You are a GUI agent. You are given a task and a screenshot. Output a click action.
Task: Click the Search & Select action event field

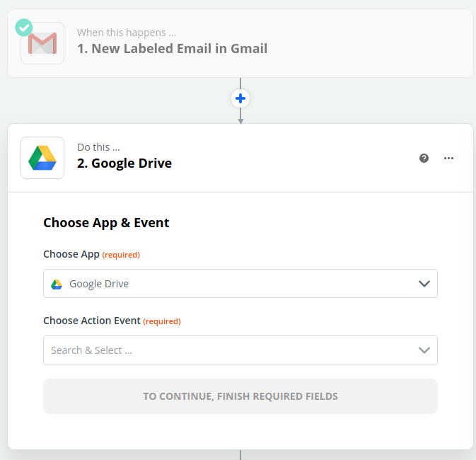pos(240,350)
